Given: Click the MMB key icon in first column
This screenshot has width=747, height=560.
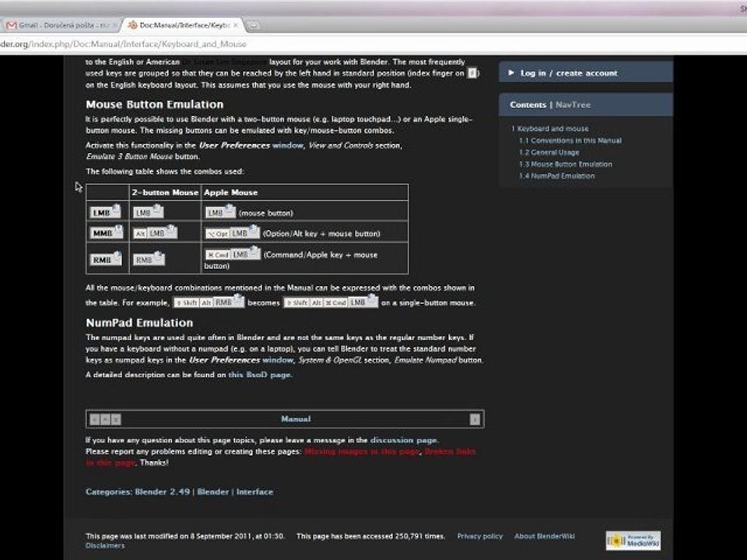Looking at the screenshot, I should 107,233.
